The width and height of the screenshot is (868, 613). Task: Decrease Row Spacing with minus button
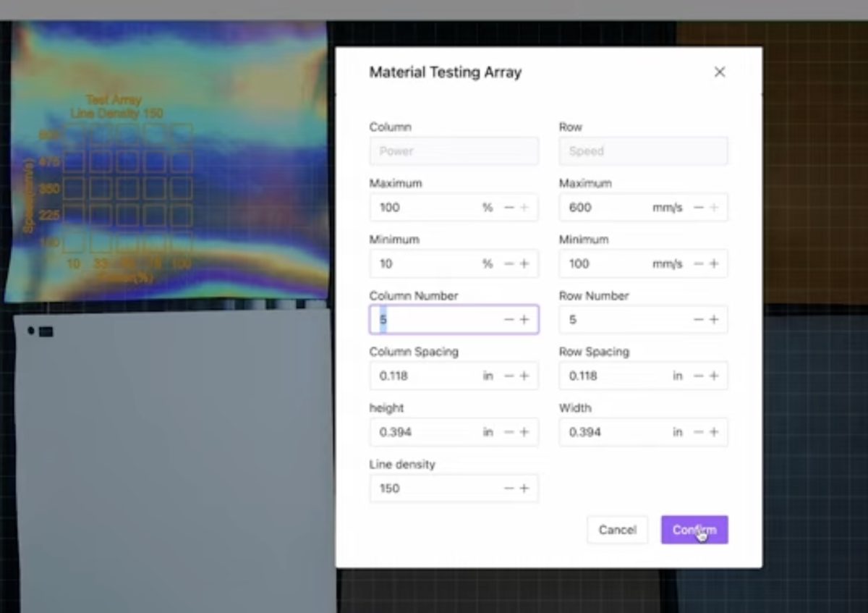pos(698,376)
